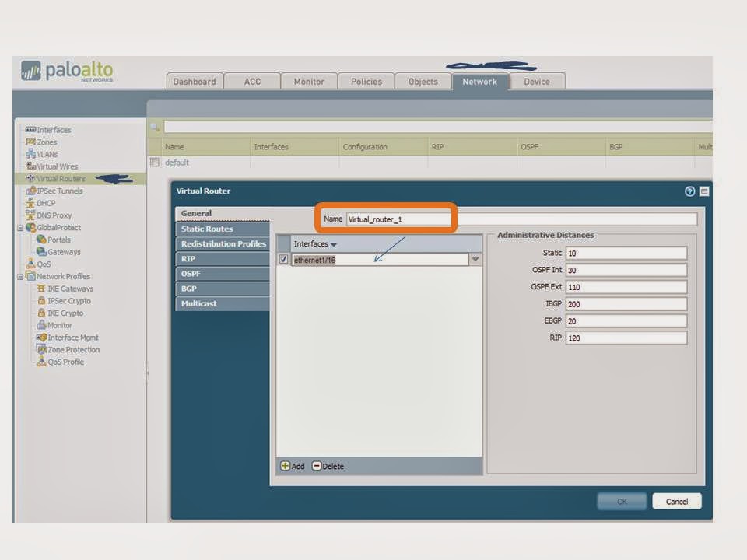747x560 pixels.
Task: Expand the Interfaces column header menu
Action: tap(334, 243)
